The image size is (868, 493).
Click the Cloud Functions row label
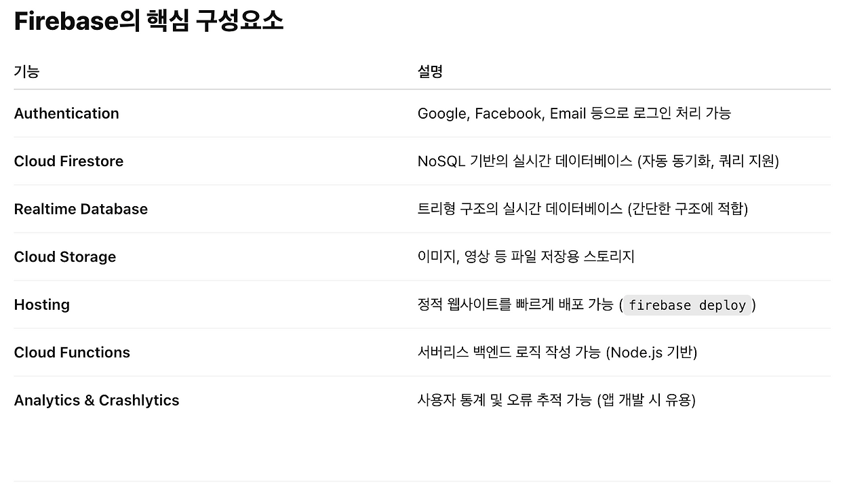tap(72, 353)
